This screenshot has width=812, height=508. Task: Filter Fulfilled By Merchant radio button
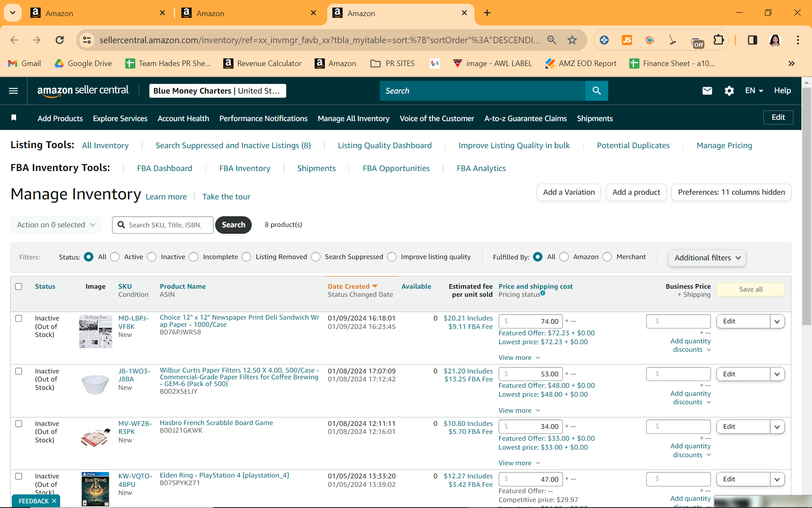click(607, 257)
